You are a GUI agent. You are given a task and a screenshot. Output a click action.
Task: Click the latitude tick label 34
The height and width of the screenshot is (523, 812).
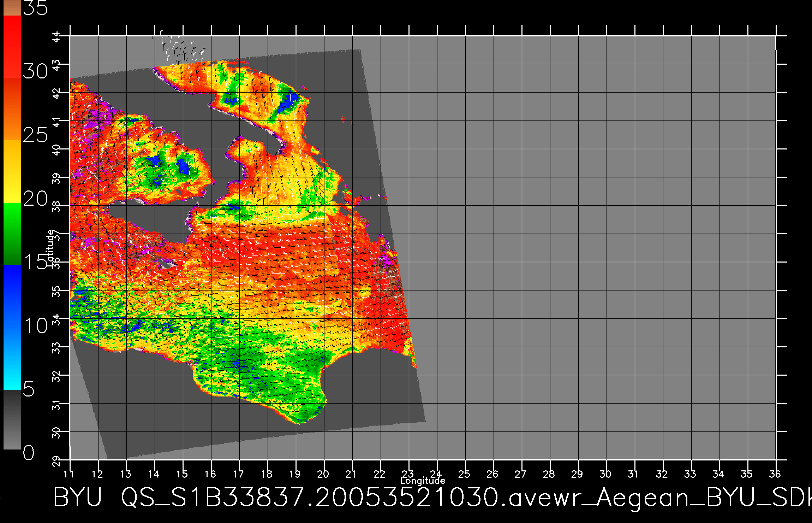[56, 319]
